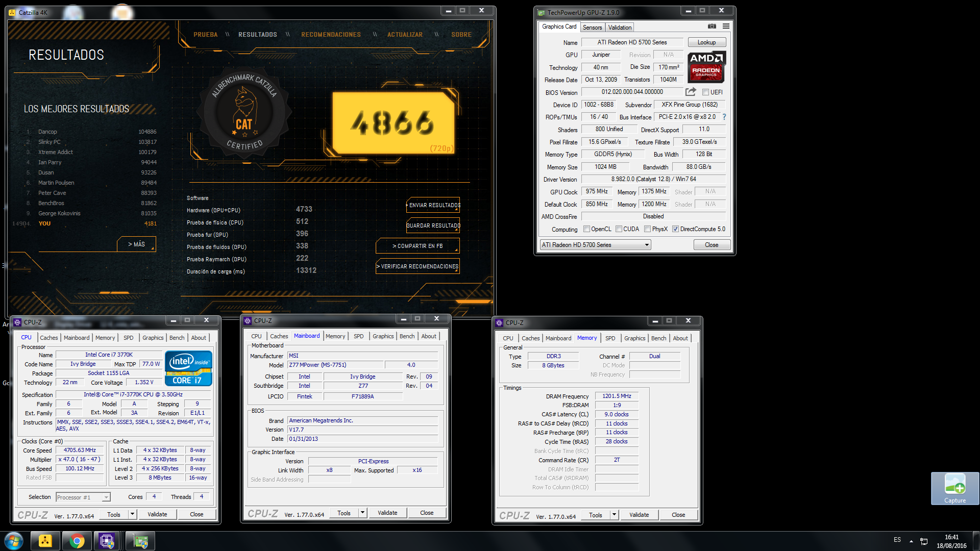The width and height of the screenshot is (980, 551).
Task: Open the Tools dropdown arrow in the CPU-Z Mainboard window
Action: point(362,513)
